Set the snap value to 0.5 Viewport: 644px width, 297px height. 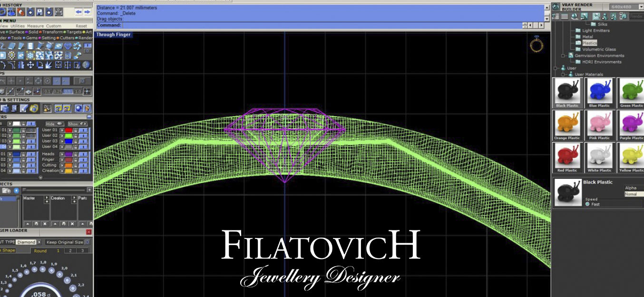pyautogui.click(x=68, y=91)
